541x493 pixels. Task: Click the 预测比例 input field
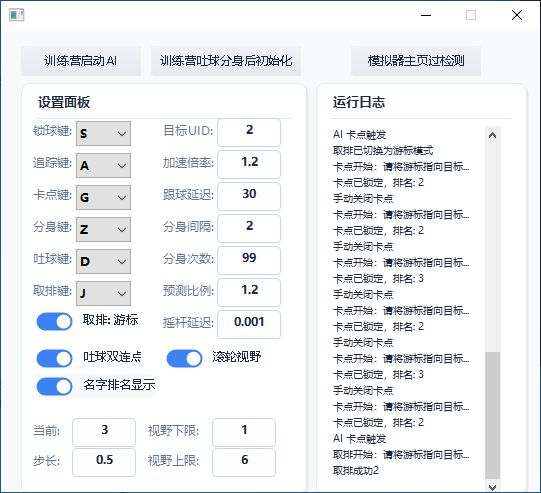click(249, 292)
